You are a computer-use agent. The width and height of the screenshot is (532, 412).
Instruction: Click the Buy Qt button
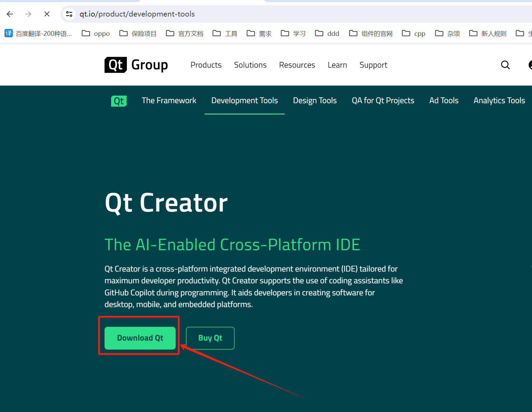[x=210, y=338]
